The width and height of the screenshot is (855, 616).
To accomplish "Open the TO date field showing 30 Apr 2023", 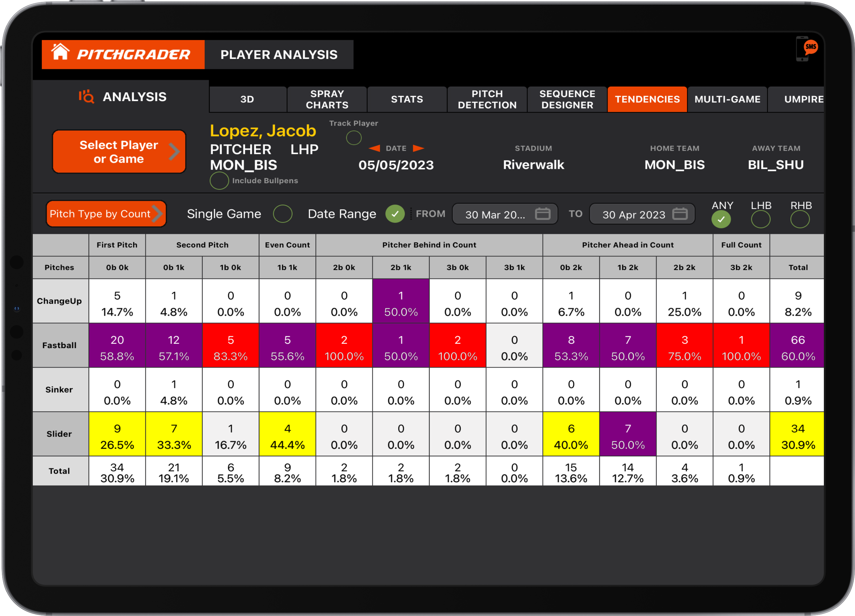I will click(635, 214).
